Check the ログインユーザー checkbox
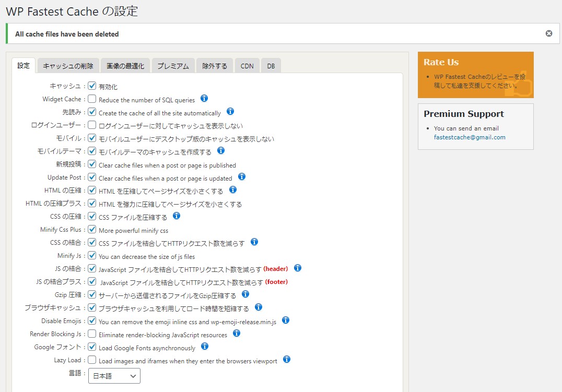Viewport: 562px width, 392px height. (x=92, y=125)
